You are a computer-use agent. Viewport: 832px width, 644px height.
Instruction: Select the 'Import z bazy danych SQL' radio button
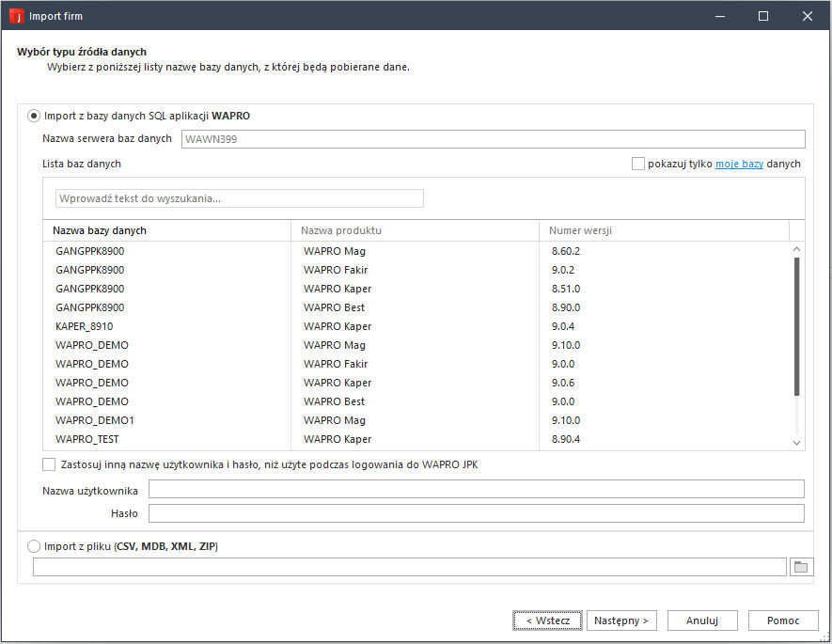tap(35, 116)
